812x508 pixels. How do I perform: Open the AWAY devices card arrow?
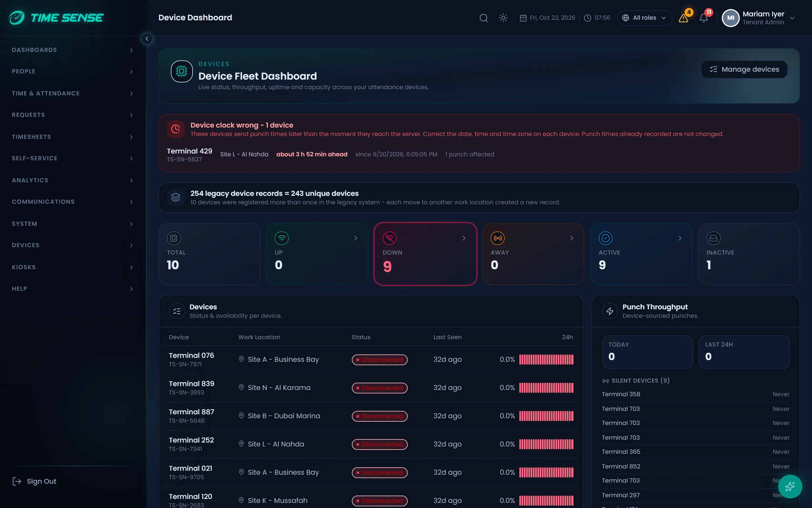pos(572,238)
